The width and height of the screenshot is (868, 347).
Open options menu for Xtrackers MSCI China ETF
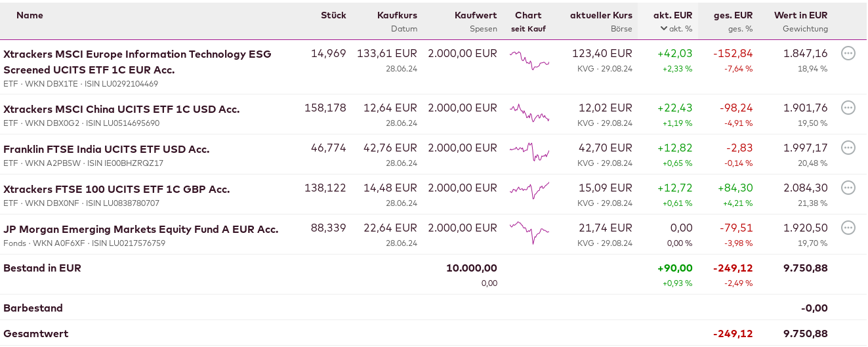click(x=848, y=108)
